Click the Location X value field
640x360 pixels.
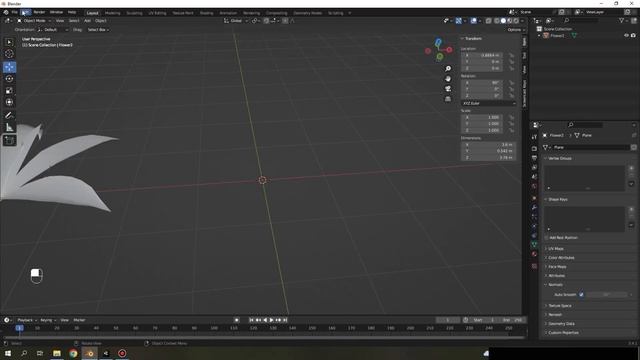pos(482,55)
